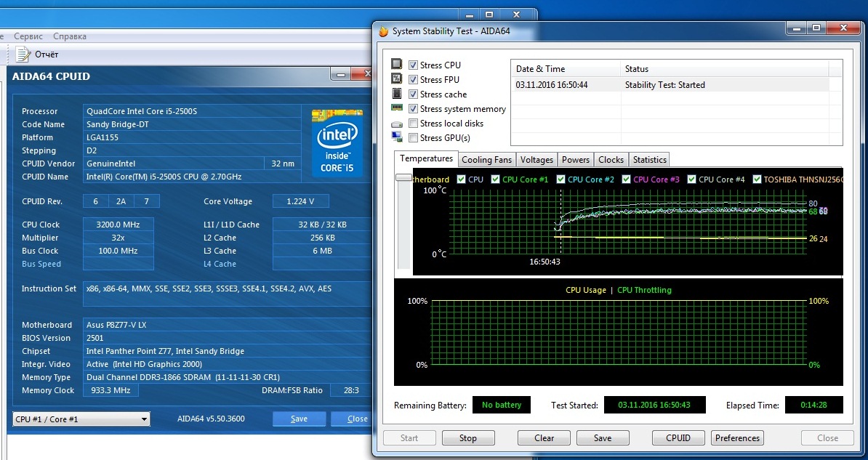
Task: Click the CPU clock value 3200.0 MHz
Action: tap(118, 225)
